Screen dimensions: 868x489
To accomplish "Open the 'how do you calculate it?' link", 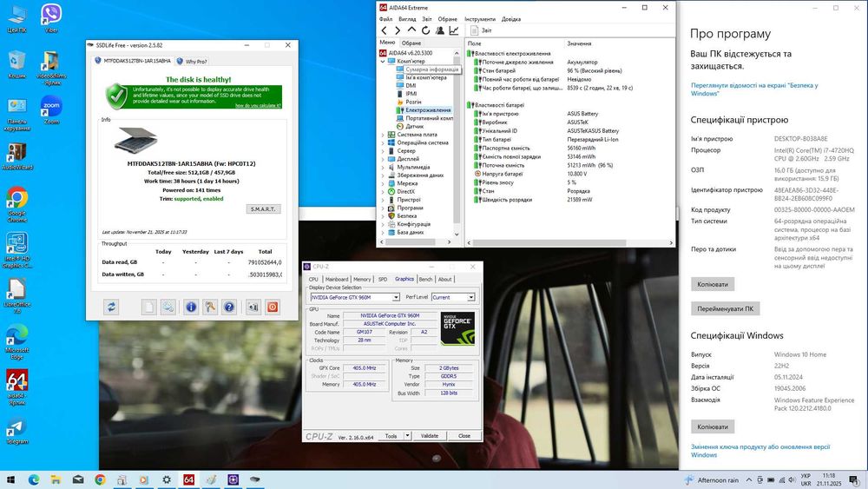I will [258, 105].
